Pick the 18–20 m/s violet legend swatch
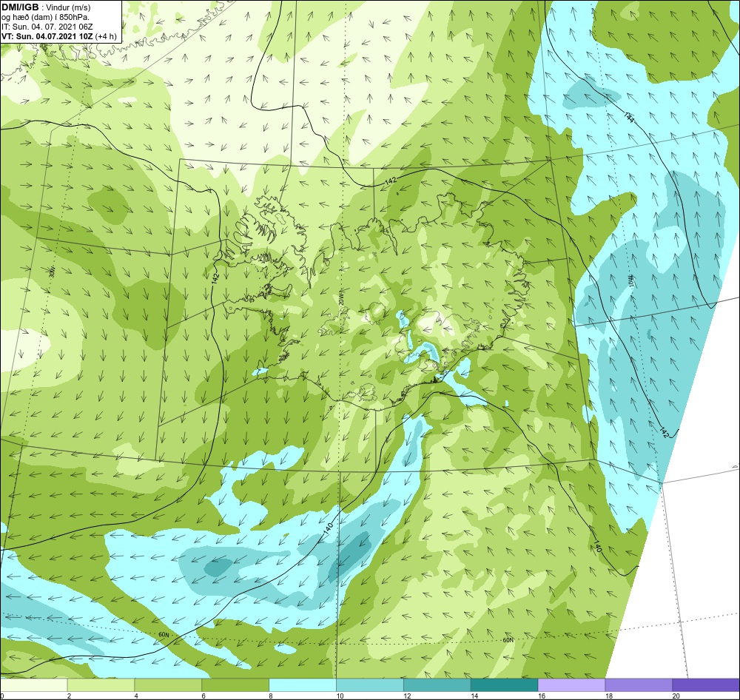 [x=639, y=684]
